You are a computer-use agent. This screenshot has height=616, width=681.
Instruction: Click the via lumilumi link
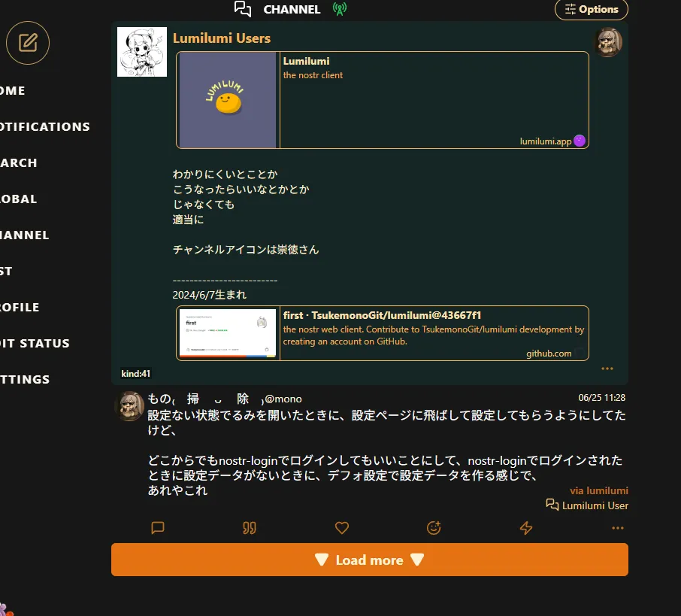click(x=599, y=490)
